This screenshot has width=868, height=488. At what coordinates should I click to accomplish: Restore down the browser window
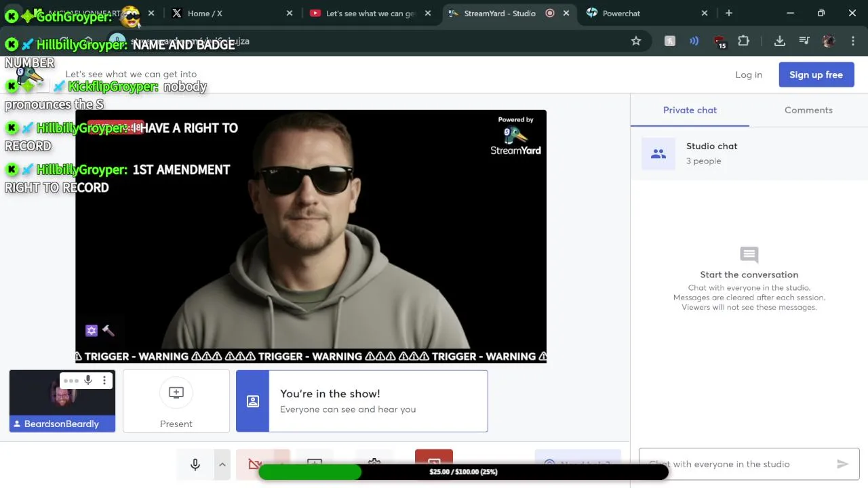[821, 13]
